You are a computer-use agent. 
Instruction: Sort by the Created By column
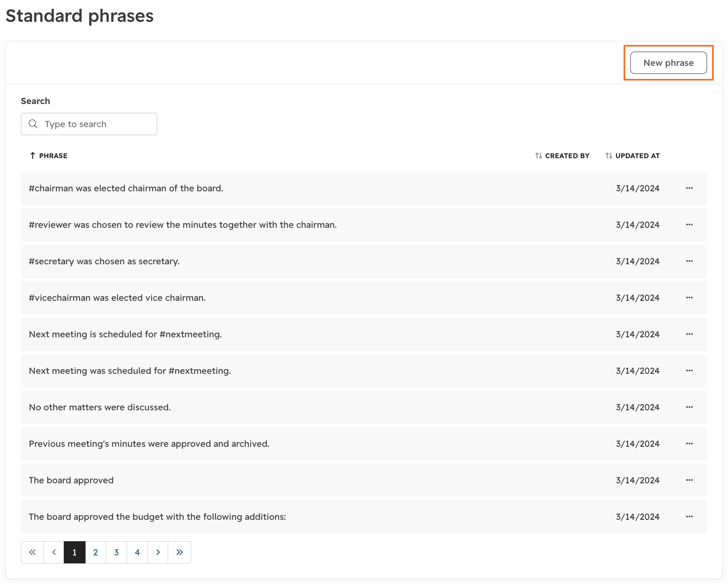point(562,156)
